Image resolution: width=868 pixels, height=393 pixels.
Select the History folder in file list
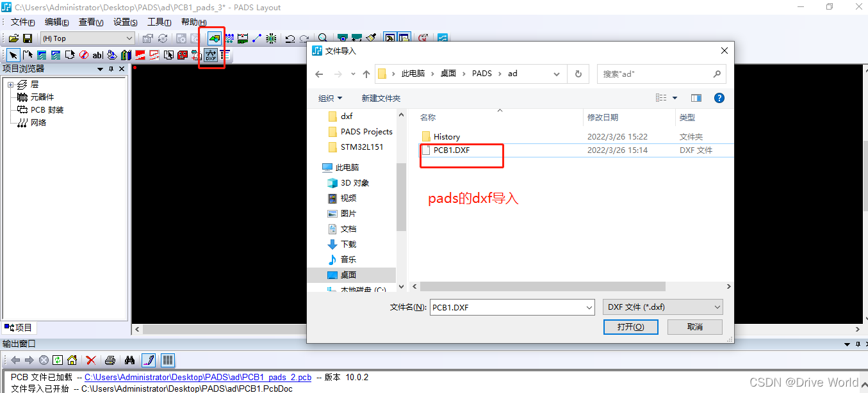(x=446, y=136)
